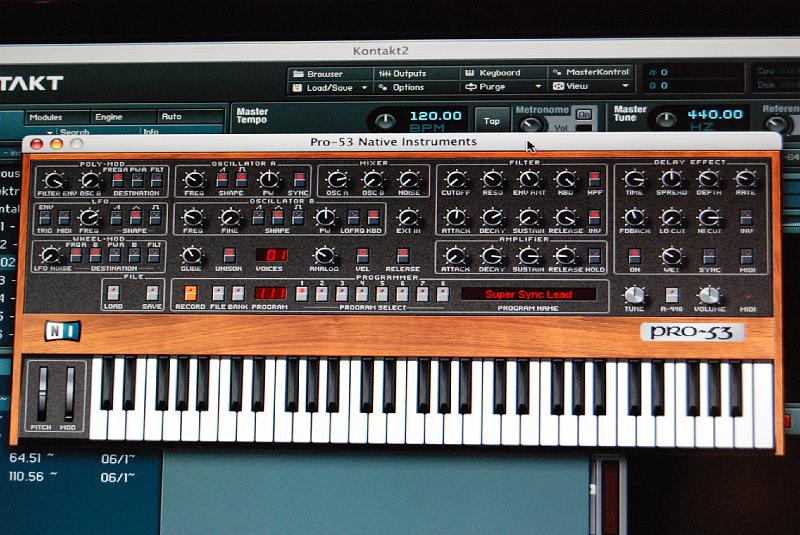Select program number 8
Image resolution: width=800 pixels, height=535 pixels.
click(x=442, y=294)
